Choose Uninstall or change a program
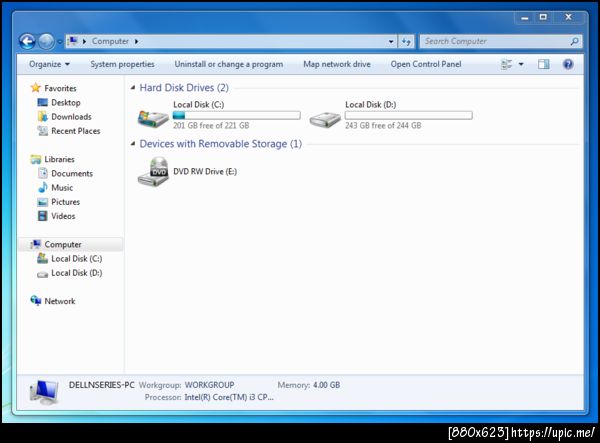600x443 pixels. [x=229, y=64]
